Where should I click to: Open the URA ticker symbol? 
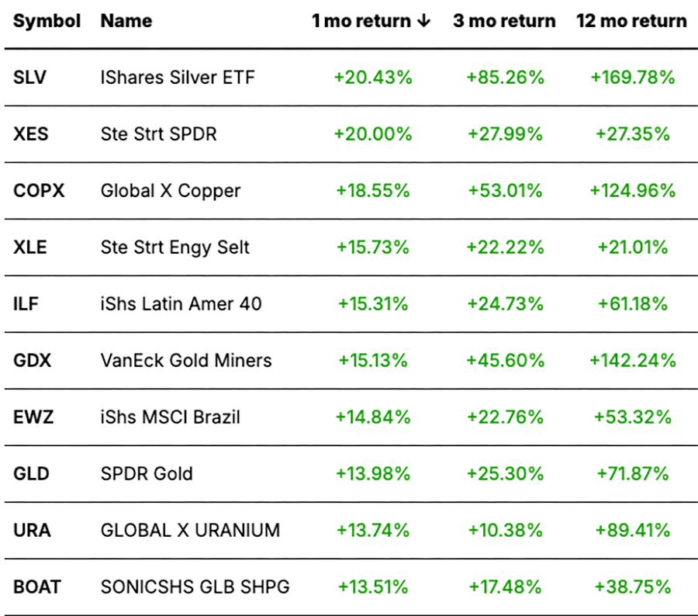[32, 531]
